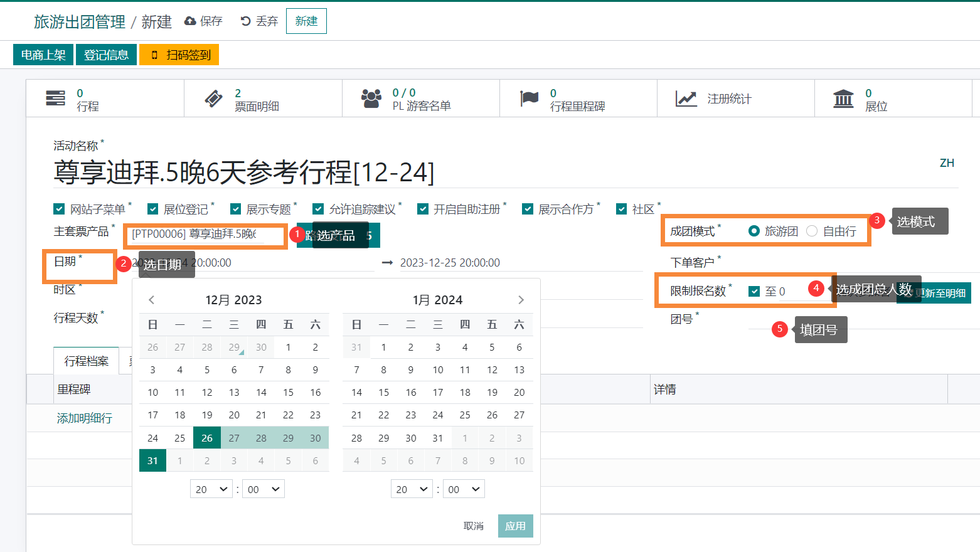Select December 31 in the December panel
This screenshot has width=980, height=552.
click(152, 460)
